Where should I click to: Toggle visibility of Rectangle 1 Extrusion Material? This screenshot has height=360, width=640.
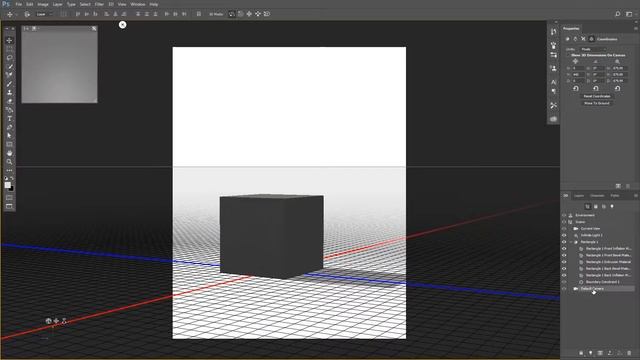click(x=564, y=262)
